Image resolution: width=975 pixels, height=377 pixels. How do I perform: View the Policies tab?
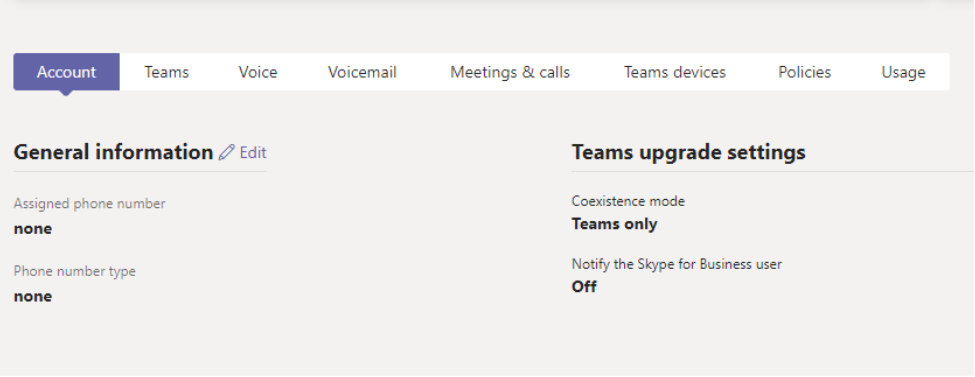(x=805, y=72)
